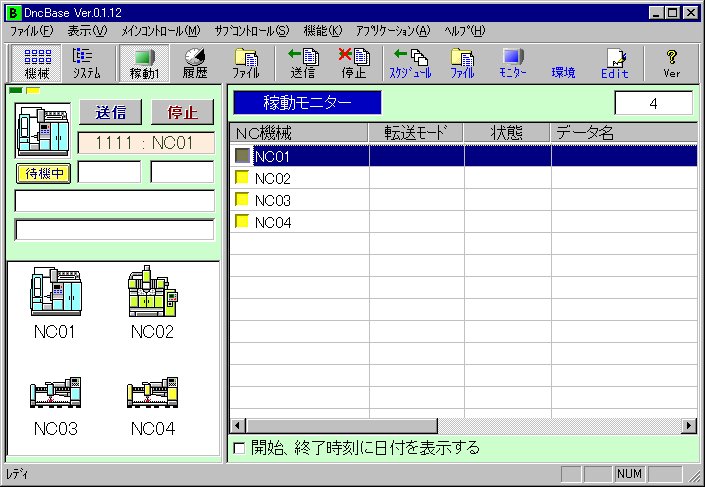The image size is (705, 487).
Task: Click the lower wide empty text field
Action: point(115,230)
